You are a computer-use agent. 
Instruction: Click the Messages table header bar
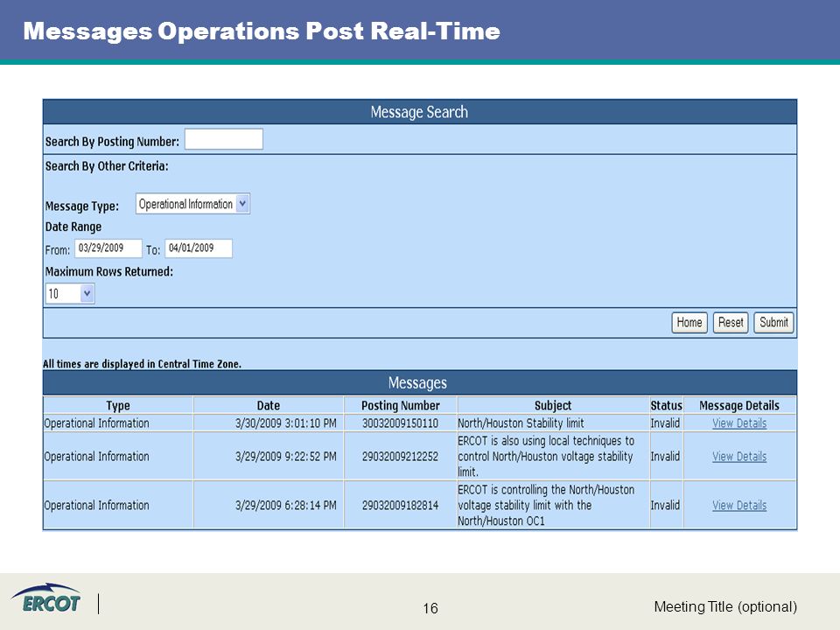pyautogui.click(x=419, y=382)
